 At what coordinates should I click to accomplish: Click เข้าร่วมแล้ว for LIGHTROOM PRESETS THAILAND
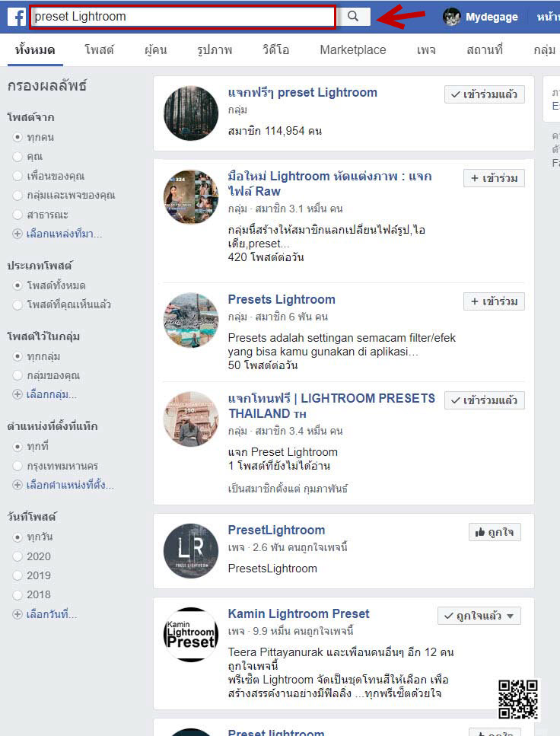point(485,400)
